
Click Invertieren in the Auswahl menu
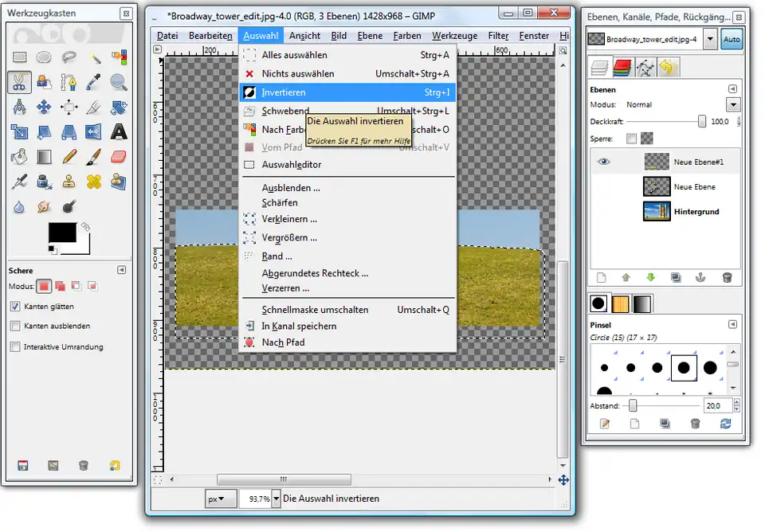284,92
